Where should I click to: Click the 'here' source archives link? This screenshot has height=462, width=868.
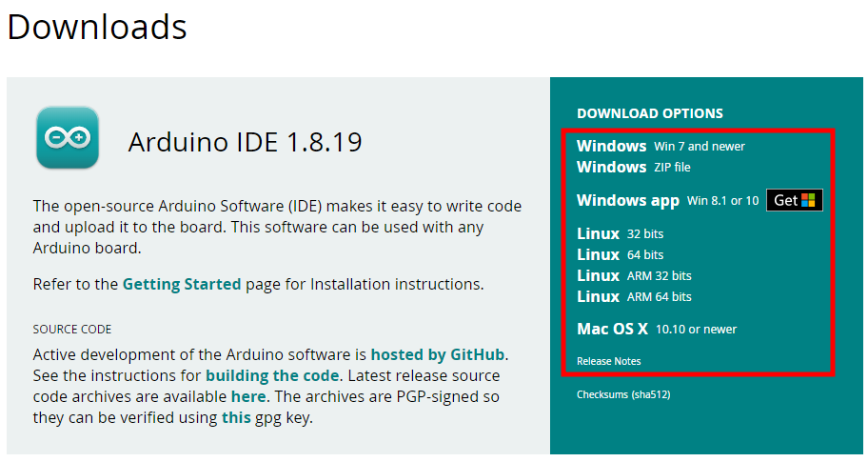click(x=248, y=396)
